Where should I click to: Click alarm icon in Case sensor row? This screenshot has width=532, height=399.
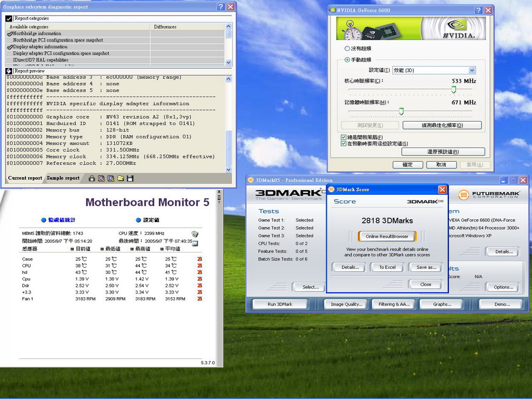pyautogui.click(x=199, y=259)
